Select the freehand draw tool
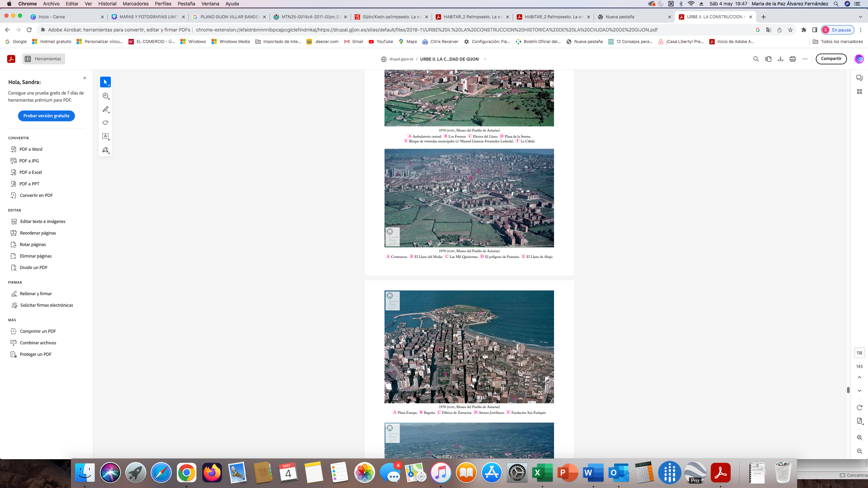The height and width of the screenshot is (488, 868). 105,123
